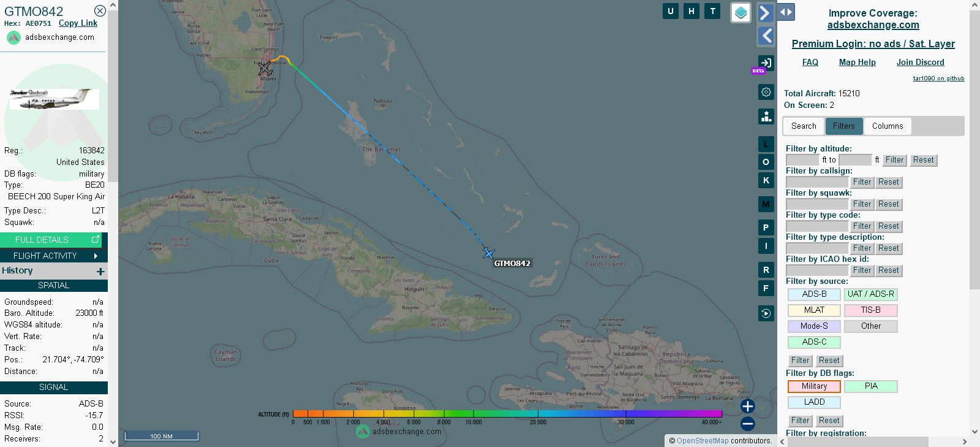Click the I map button
The width and height of the screenshot is (980, 447).
click(x=766, y=246)
